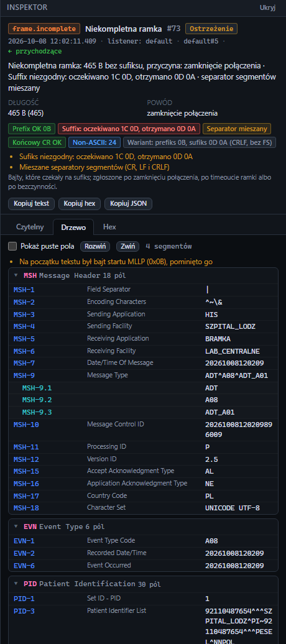Click the red Suffix mismatch badge
The height and width of the screenshot is (644, 286).
coord(129,129)
